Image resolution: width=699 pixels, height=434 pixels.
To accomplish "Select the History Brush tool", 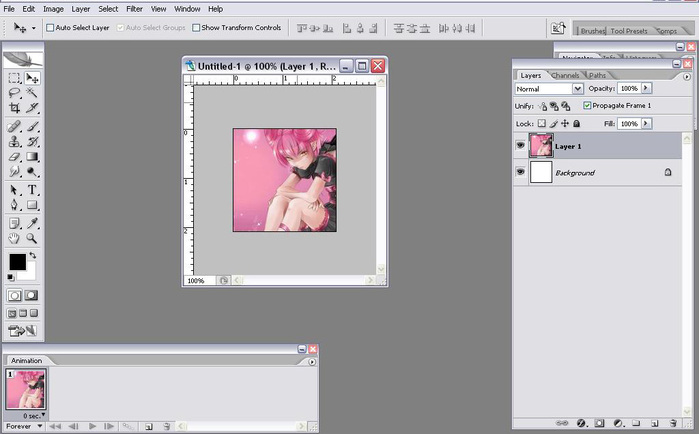I will point(32,142).
